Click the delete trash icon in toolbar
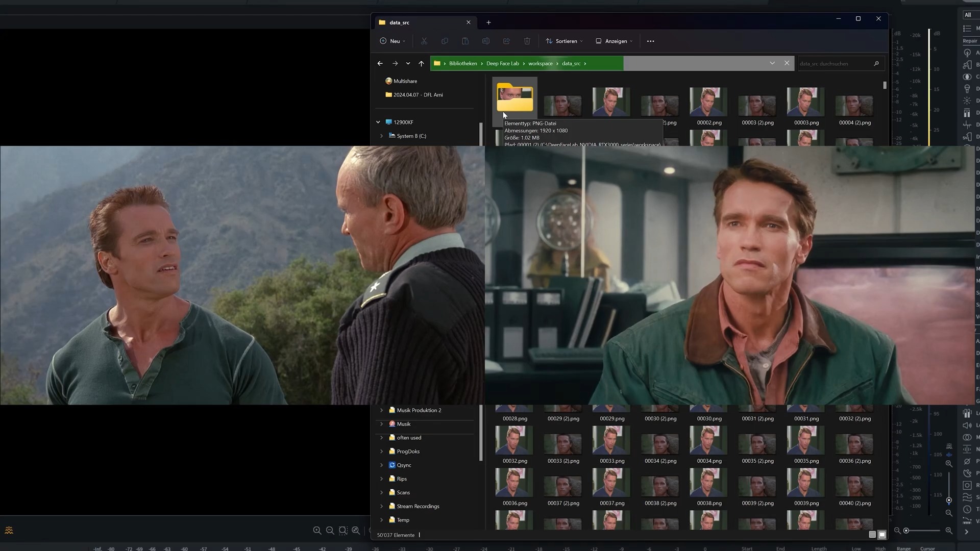The image size is (980, 551). pos(527,41)
